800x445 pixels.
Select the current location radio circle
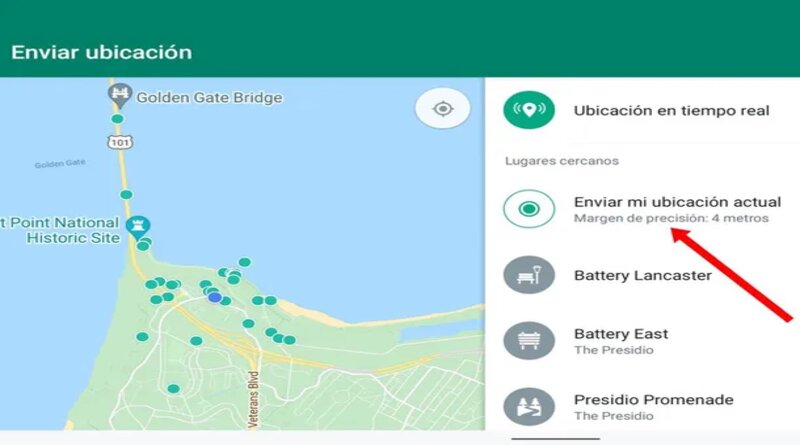[x=529, y=209]
